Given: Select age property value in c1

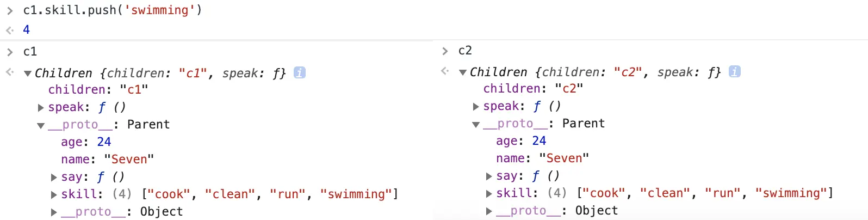Looking at the screenshot, I should 104,142.
